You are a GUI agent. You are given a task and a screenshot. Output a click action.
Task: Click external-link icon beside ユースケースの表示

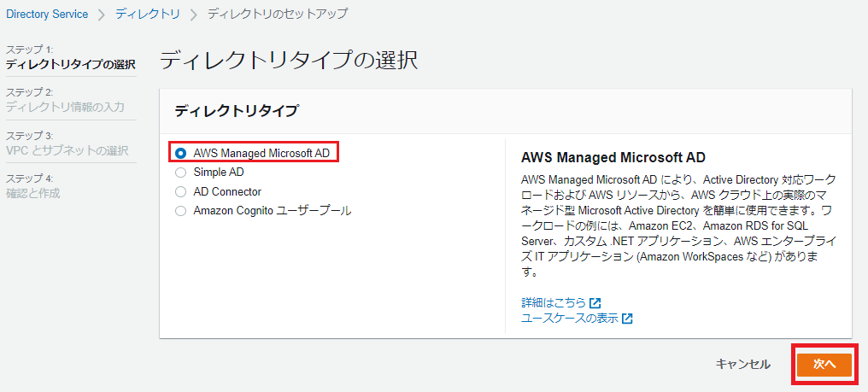pyautogui.click(x=627, y=319)
